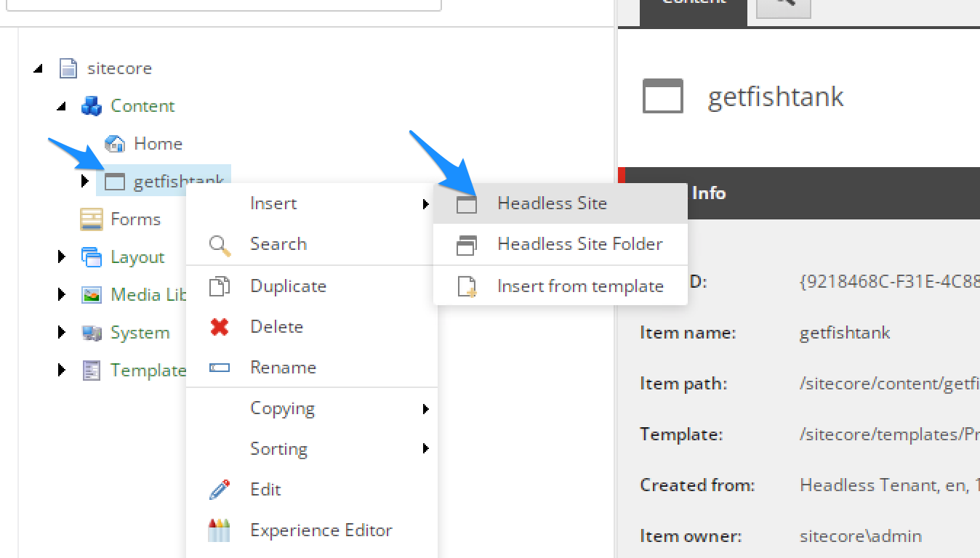This screenshot has height=558, width=980.
Task: Select Layout item in tree
Action: coord(137,257)
